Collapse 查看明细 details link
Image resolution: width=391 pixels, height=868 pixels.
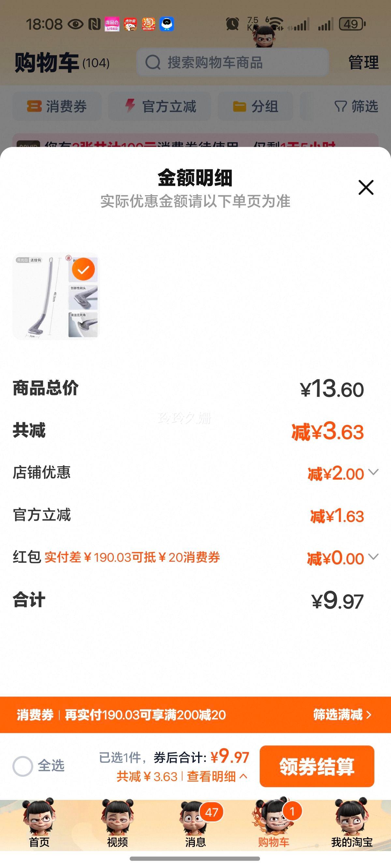pyautogui.click(x=217, y=777)
